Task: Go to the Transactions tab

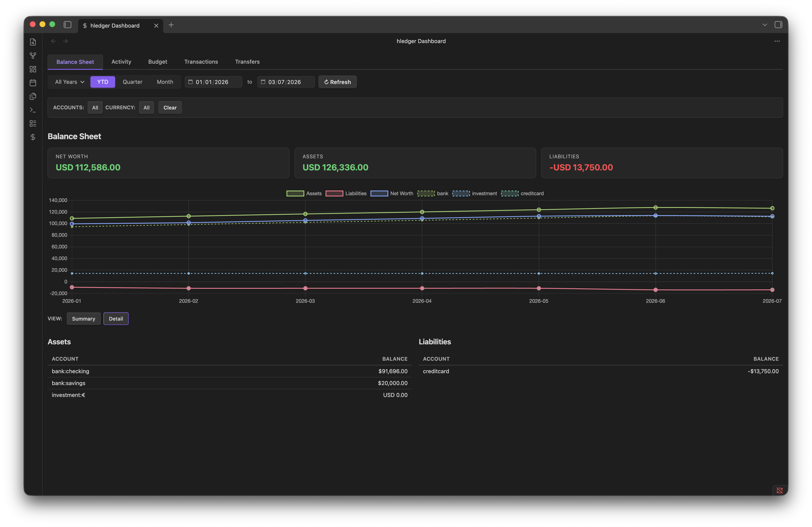Action: [x=201, y=62]
